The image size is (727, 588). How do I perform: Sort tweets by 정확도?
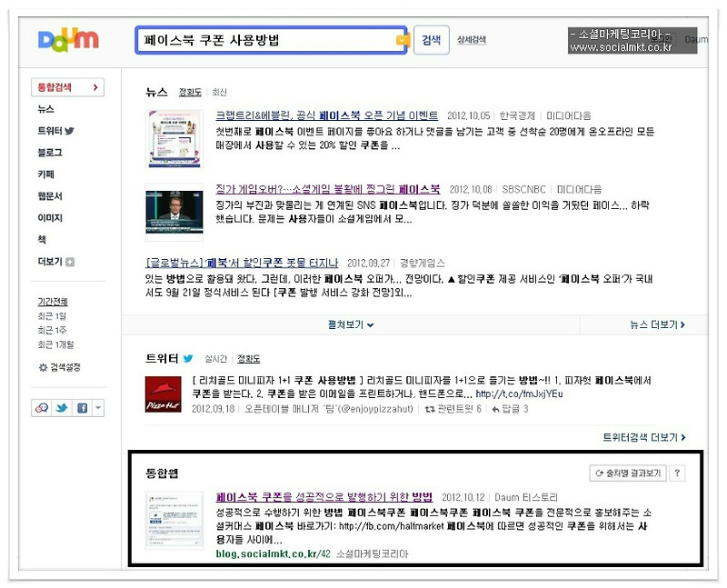click(248, 358)
